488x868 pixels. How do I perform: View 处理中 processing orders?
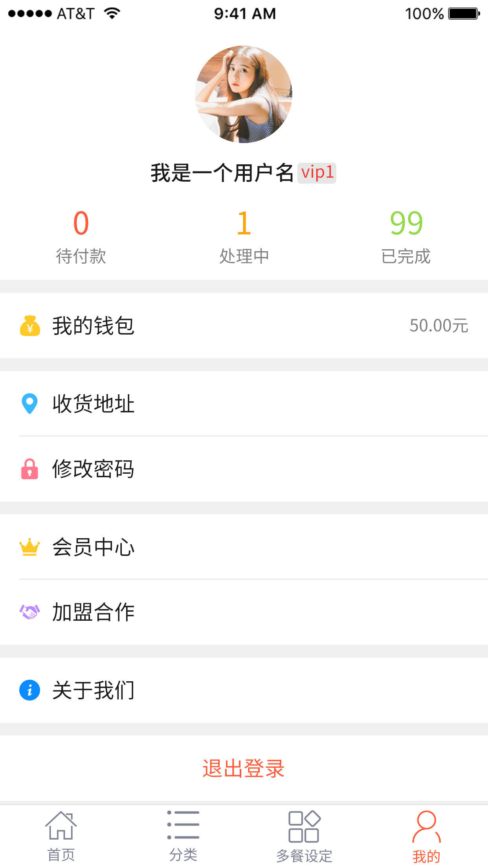244,237
